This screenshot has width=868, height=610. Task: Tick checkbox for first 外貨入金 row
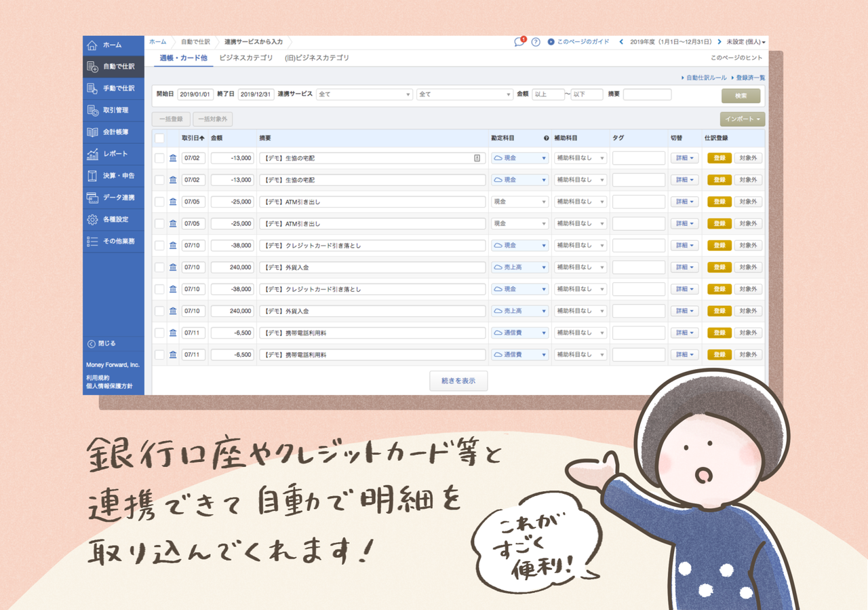pyautogui.click(x=159, y=267)
